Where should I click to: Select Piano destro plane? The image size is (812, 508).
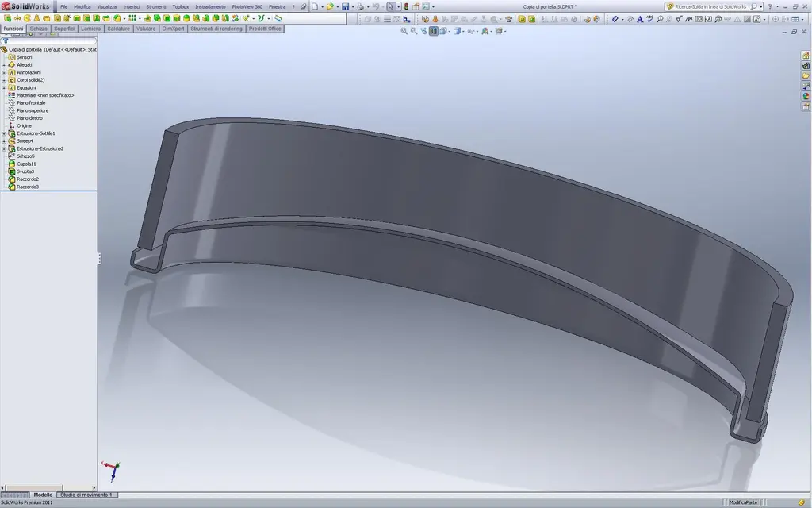tap(29, 118)
